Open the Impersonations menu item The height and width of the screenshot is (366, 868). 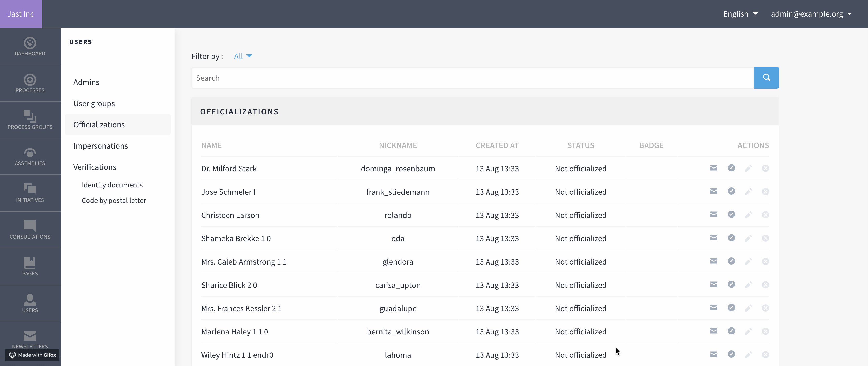100,146
